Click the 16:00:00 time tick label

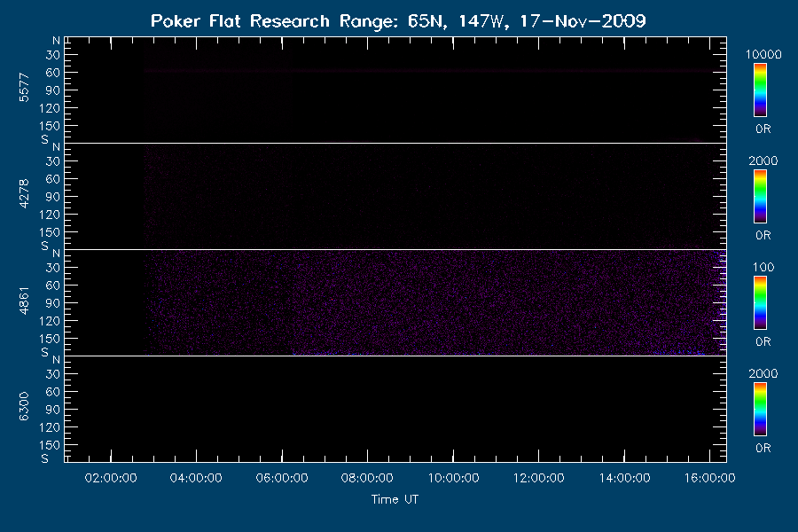710,478
